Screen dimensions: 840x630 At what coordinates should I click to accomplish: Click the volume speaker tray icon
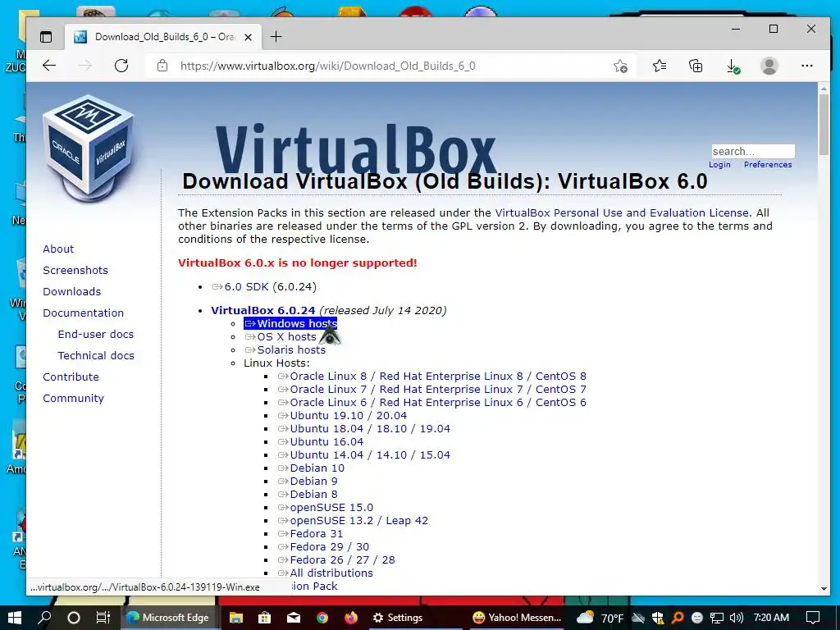[x=737, y=618]
